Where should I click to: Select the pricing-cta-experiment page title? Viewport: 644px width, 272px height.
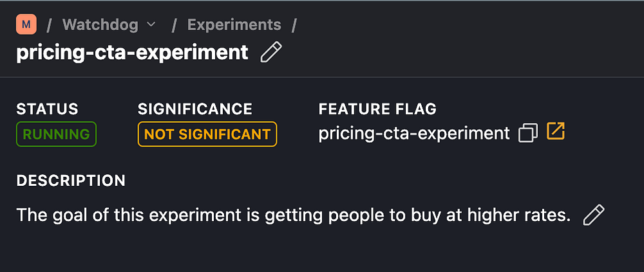click(132, 52)
